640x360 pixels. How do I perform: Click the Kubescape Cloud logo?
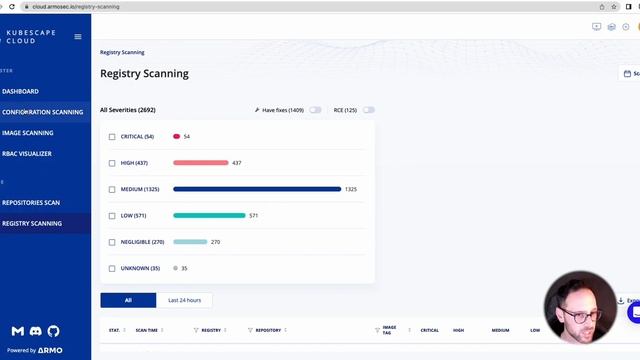31,37
